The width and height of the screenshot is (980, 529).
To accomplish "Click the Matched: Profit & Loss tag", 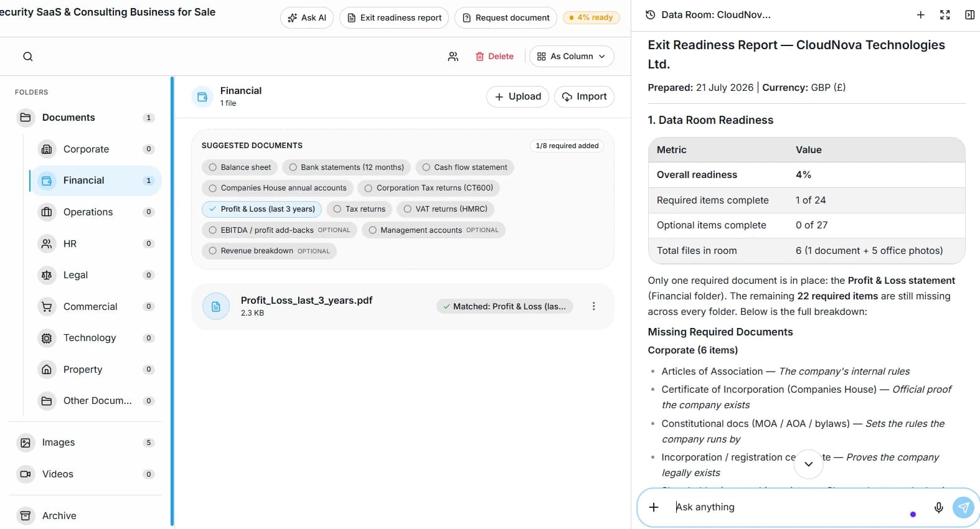I will point(504,306).
